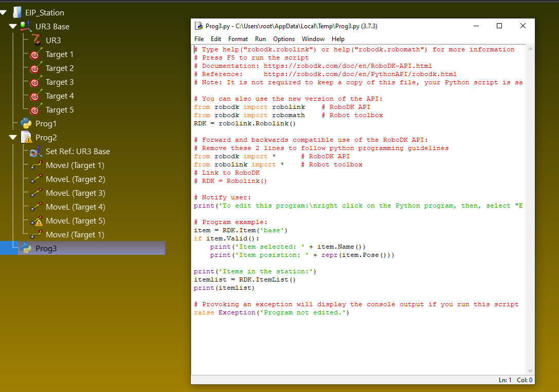Open the Format menu in IDLE
The width and height of the screenshot is (559, 392).
tap(238, 39)
